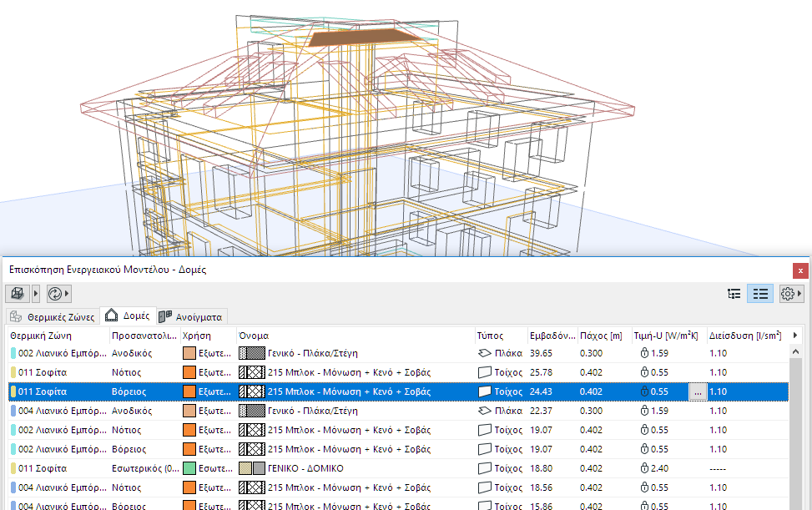Click the slab type icon in the 39.65 area row

[x=485, y=353]
